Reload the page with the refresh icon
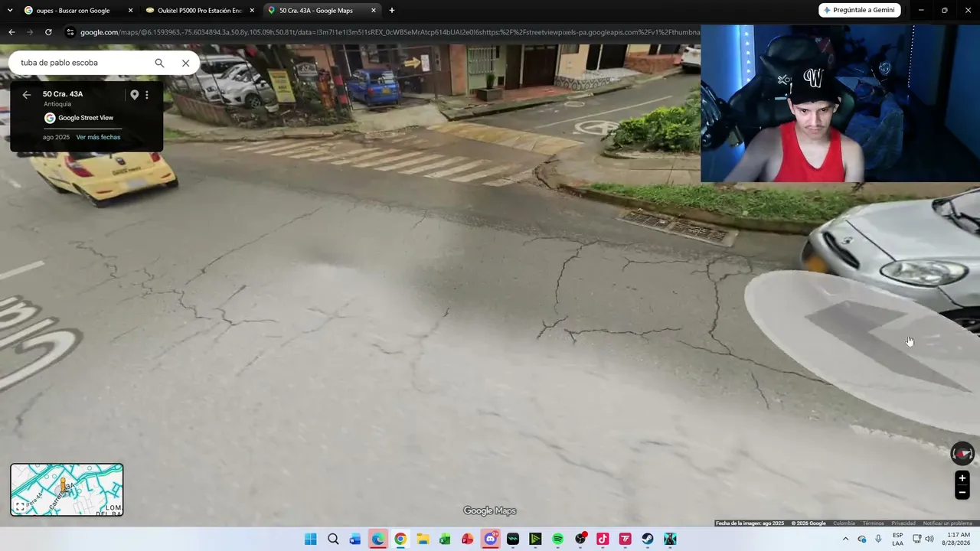The height and width of the screenshot is (551, 980). pos(48,32)
